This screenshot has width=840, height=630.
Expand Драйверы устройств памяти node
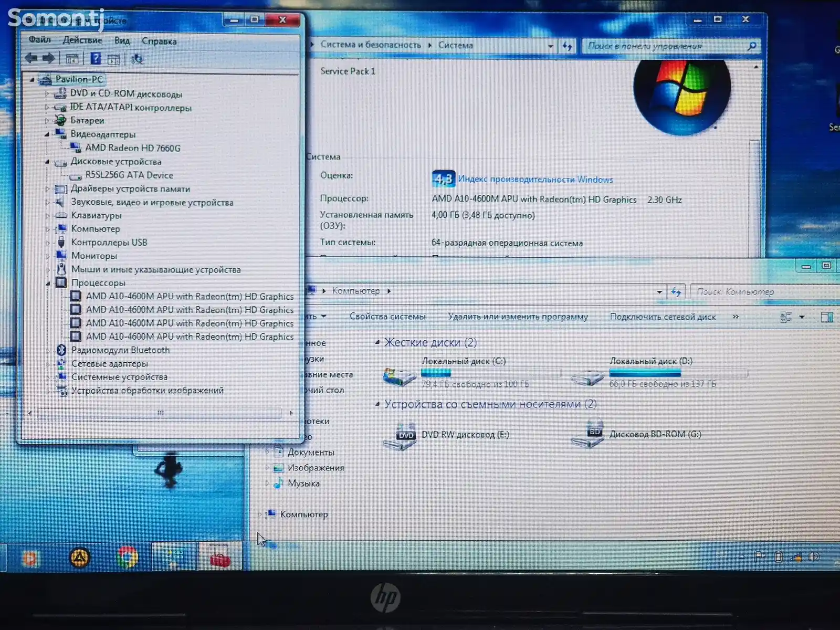point(47,189)
